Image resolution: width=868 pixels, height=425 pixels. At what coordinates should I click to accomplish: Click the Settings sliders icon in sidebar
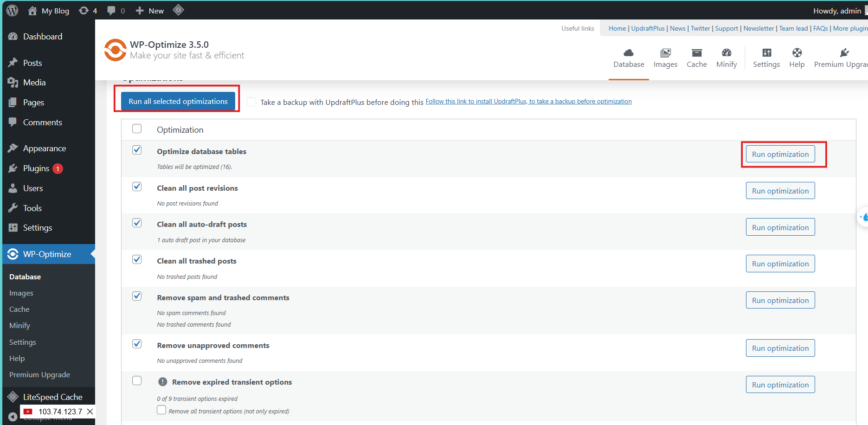13,227
